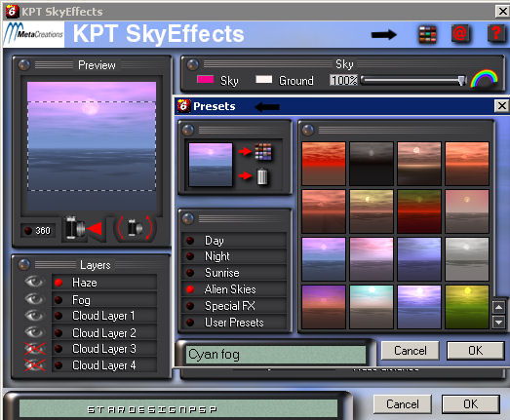Image resolution: width=510 pixels, height=420 pixels.
Task: Click the main sky preview image
Action: point(92,146)
